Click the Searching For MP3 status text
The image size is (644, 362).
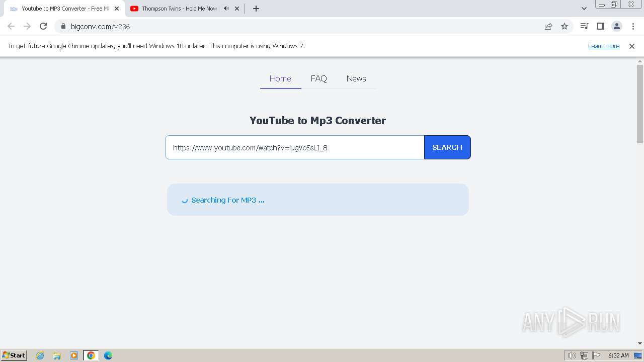[227, 200]
